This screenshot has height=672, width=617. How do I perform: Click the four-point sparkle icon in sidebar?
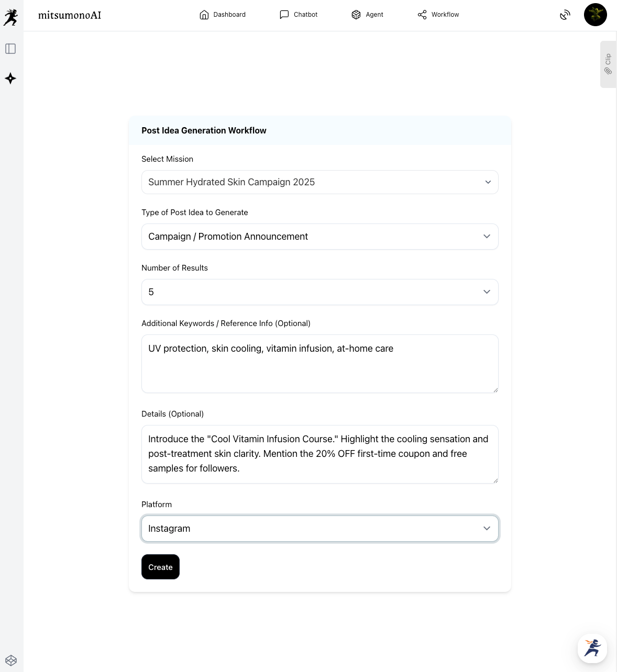10,79
